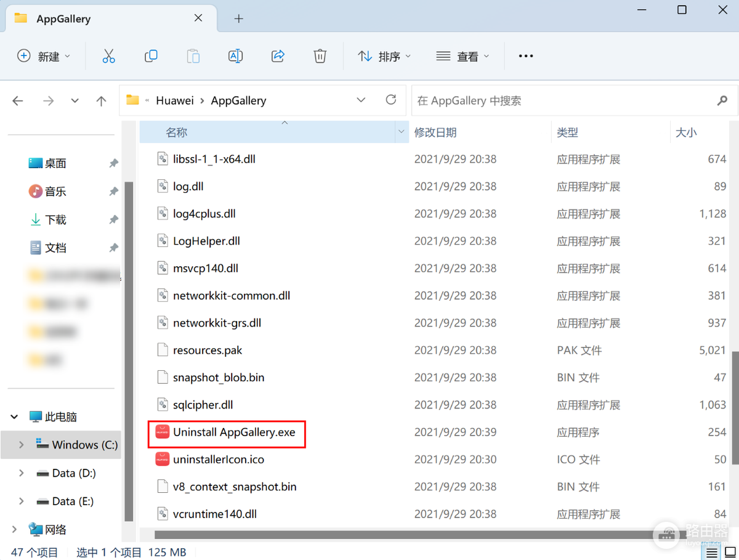The image size is (739, 560).
Task: Sort by 名称 column header
Action: point(176,132)
